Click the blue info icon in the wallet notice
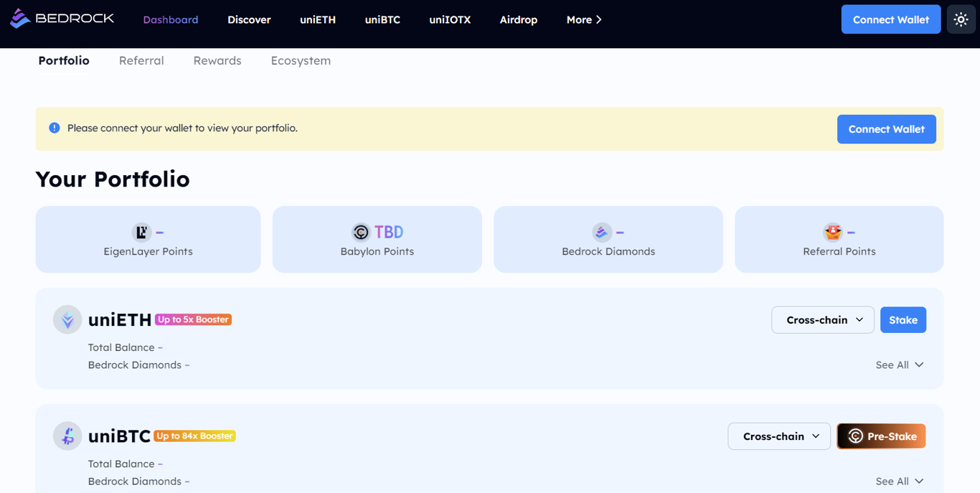 tap(54, 128)
